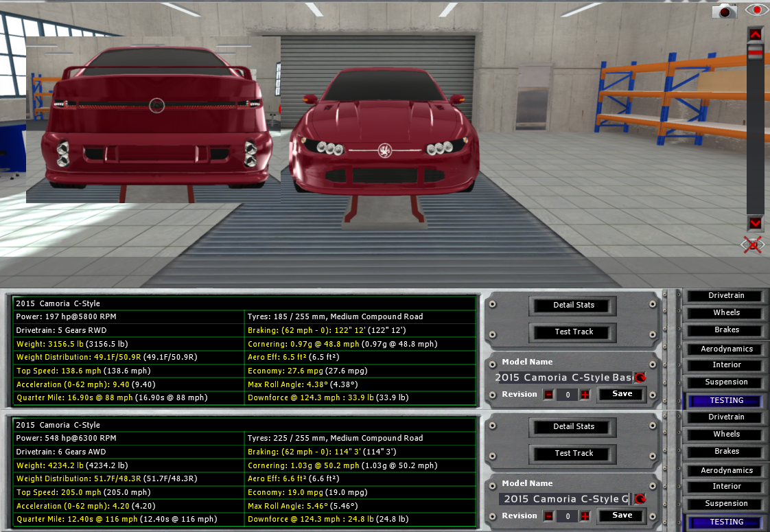Click the crossed-out eye hide icon
The width and height of the screenshot is (770, 532).
(x=754, y=244)
